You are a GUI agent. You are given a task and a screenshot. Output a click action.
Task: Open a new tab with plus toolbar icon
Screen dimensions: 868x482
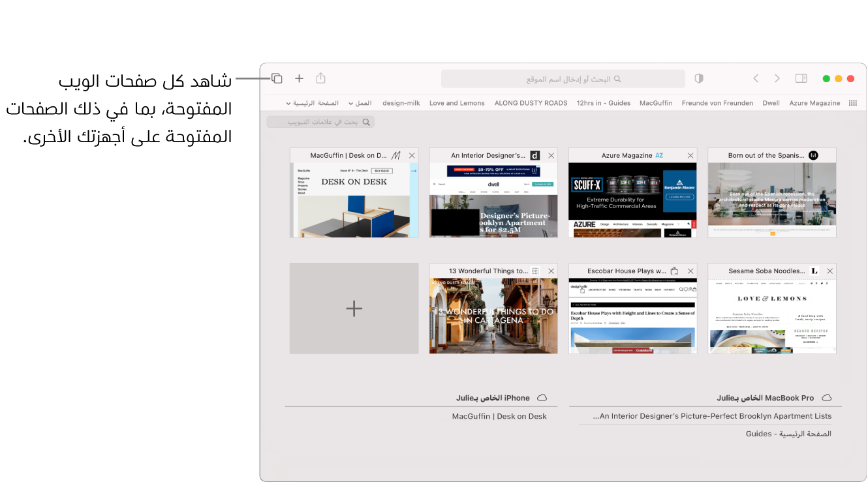(x=299, y=78)
